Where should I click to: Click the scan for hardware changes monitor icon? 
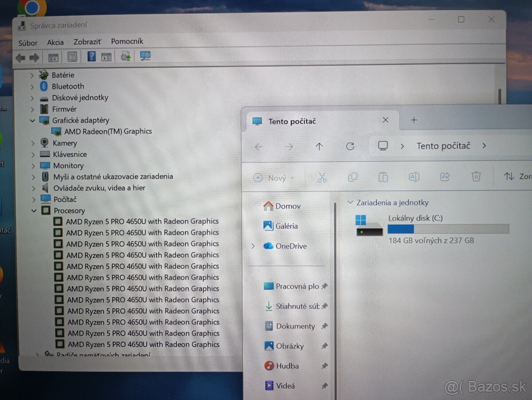(145, 56)
